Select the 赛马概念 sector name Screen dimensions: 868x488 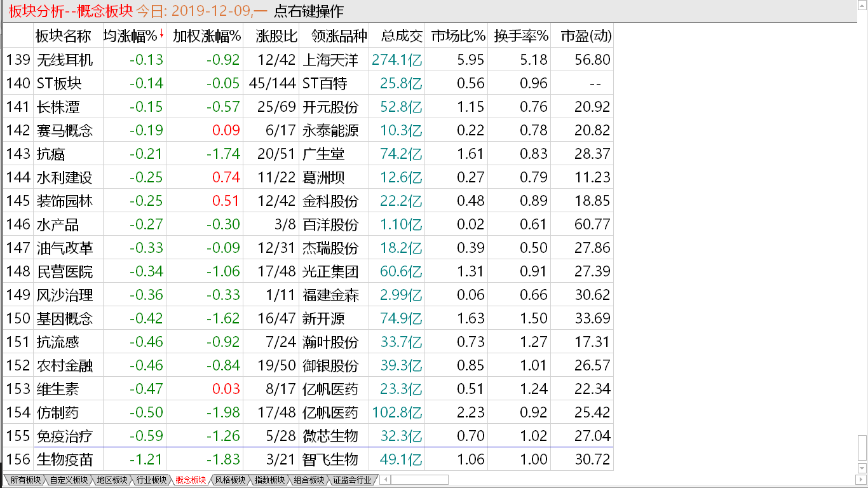pyautogui.click(x=65, y=130)
